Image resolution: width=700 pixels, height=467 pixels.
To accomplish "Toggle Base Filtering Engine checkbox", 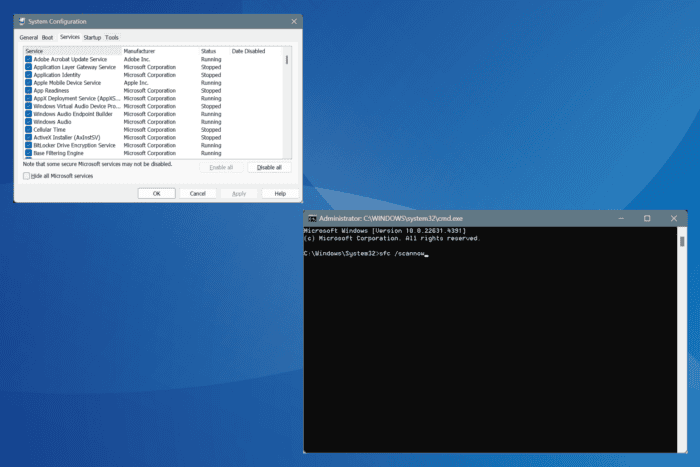I will pos(29,153).
